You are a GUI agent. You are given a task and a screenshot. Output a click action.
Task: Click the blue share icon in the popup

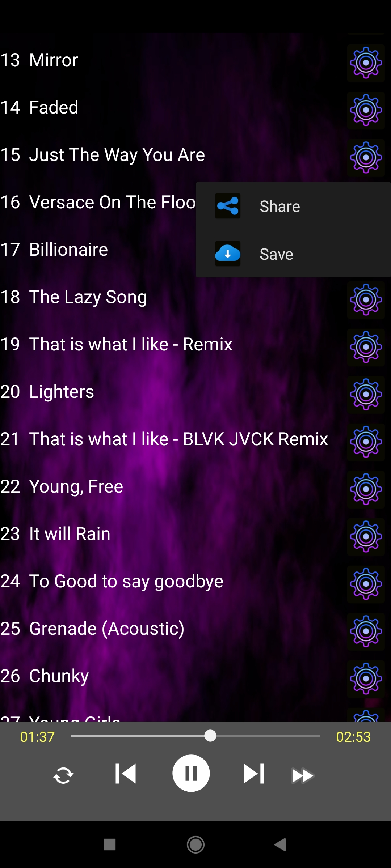click(228, 206)
